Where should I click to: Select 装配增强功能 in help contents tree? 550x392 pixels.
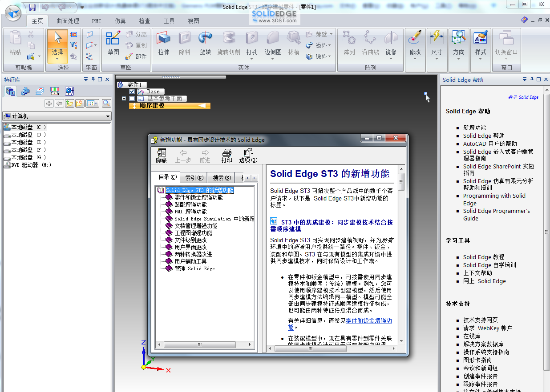(190, 204)
